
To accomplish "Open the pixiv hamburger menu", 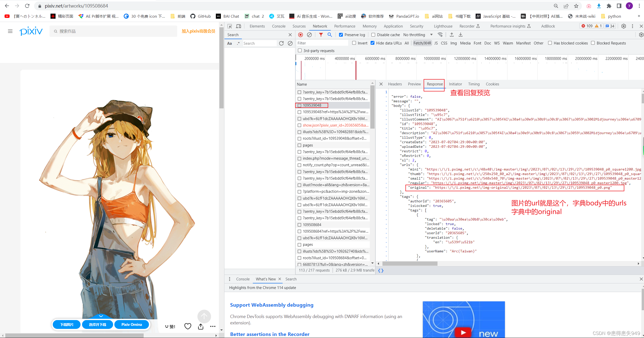I will [10, 31].
